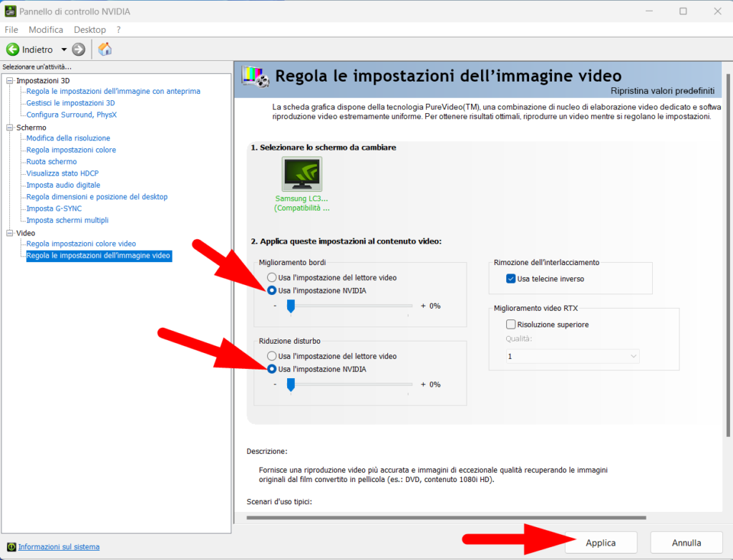Click the horizontal scrollbar of the settings panel
Viewport: 733px width, 560px height.
(446, 518)
